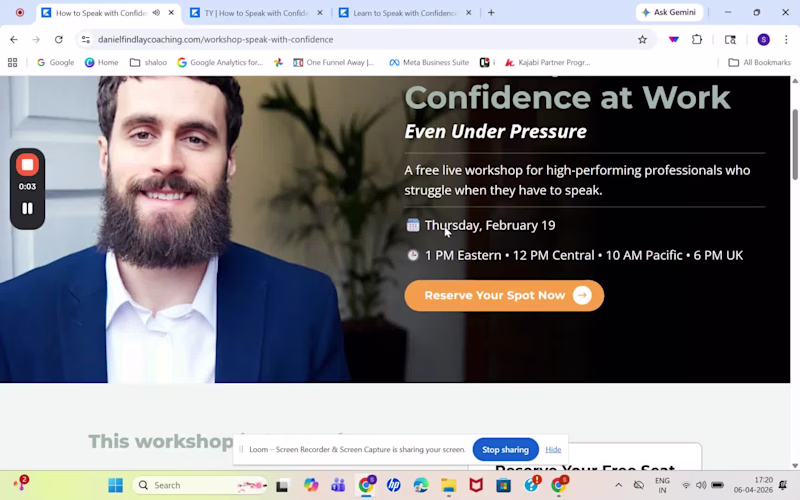Open Copilot from the taskbar
Image resolution: width=800 pixels, height=500 pixels.
coord(310,485)
